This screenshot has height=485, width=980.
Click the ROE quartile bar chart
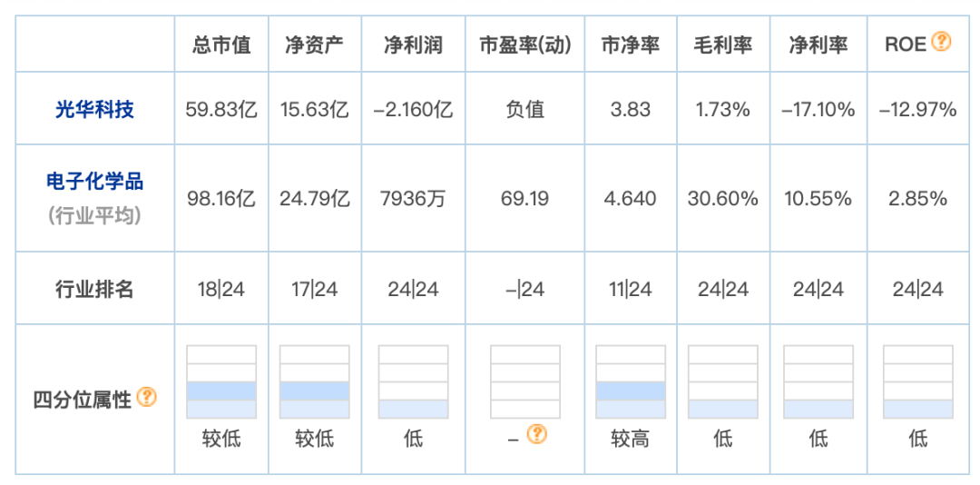click(x=917, y=381)
